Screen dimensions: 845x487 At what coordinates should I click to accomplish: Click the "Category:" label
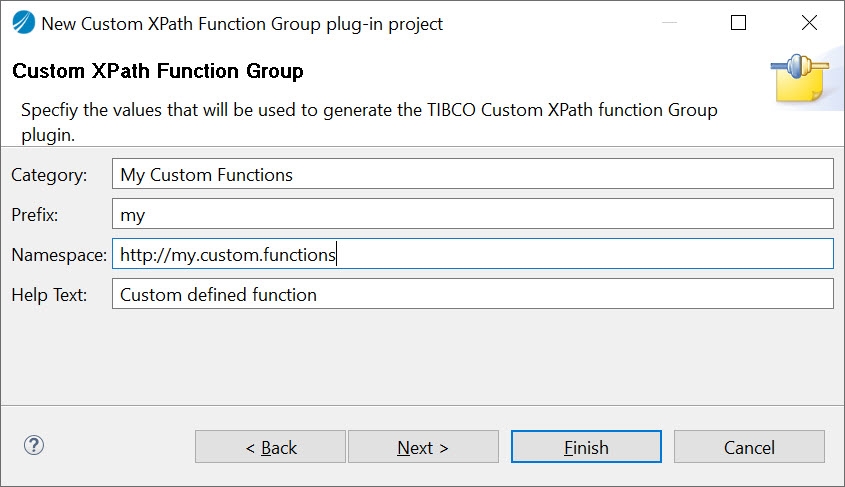pyautogui.click(x=49, y=175)
